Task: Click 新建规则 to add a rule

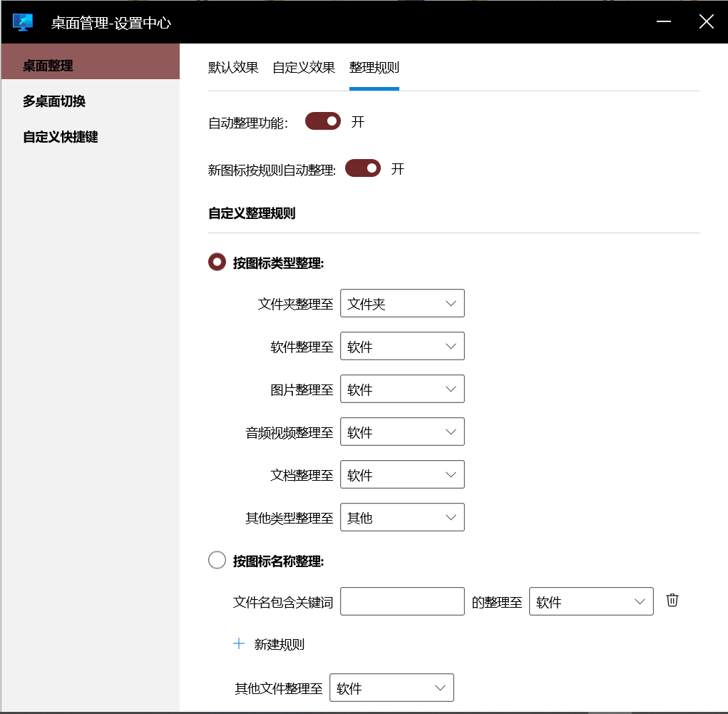Action: pos(279,644)
